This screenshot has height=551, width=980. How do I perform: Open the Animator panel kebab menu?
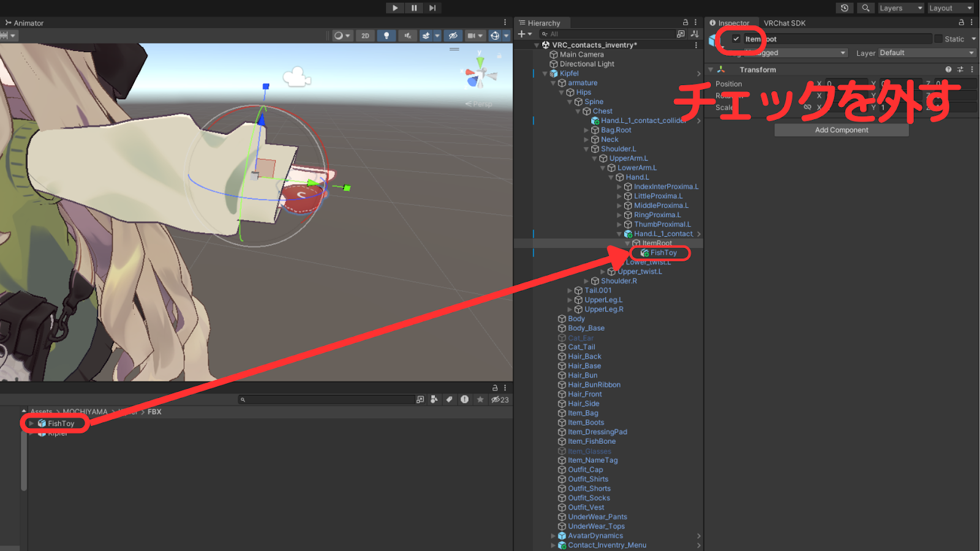505,23
